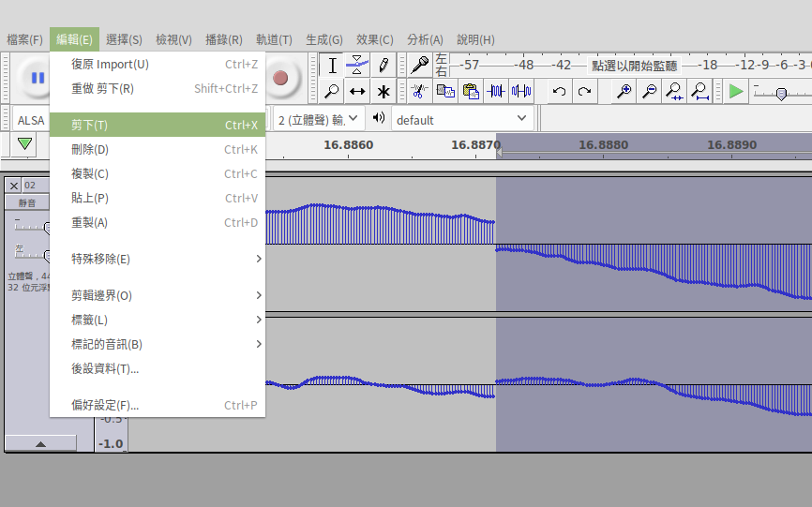812x507 pixels.
Task: Click the green Play-at-speed button
Action: 736,92
